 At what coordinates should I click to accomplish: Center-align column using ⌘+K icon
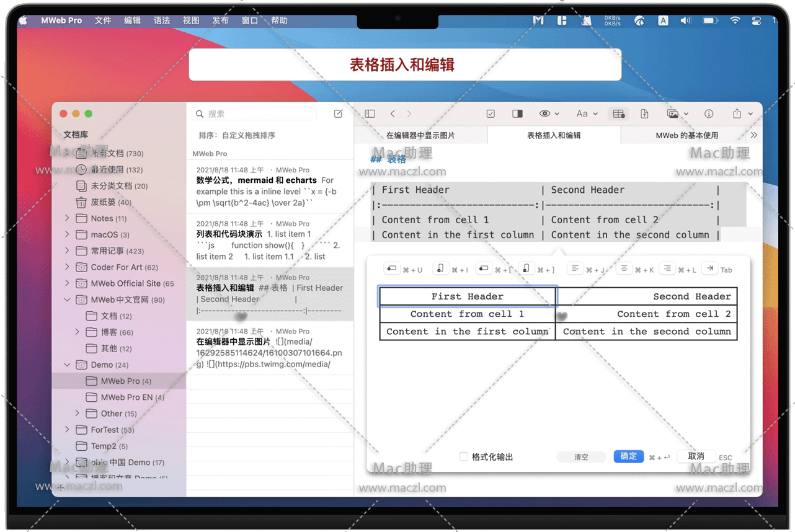coord(624,268)
